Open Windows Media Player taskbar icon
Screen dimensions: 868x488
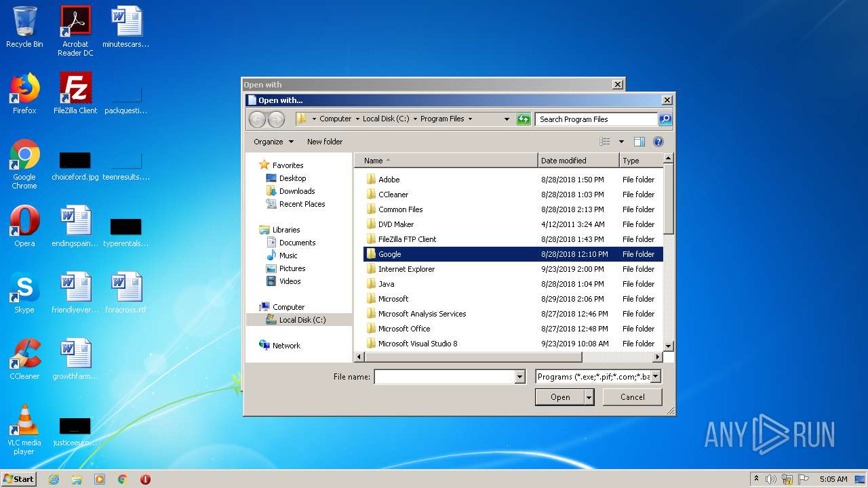coord(100,479)
